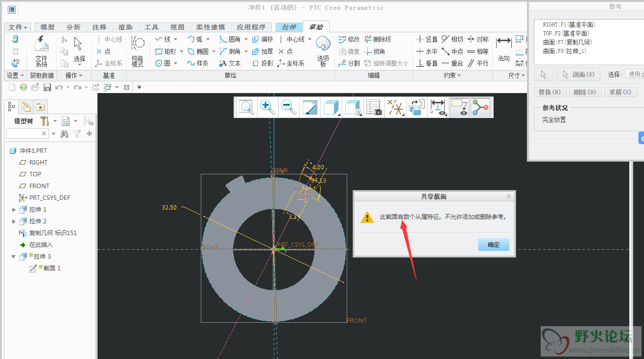The image size is (644, 359).
Task: Apply the Symmetric (对称) constraint
Action: pyautogui.click(x=478, y=39)
